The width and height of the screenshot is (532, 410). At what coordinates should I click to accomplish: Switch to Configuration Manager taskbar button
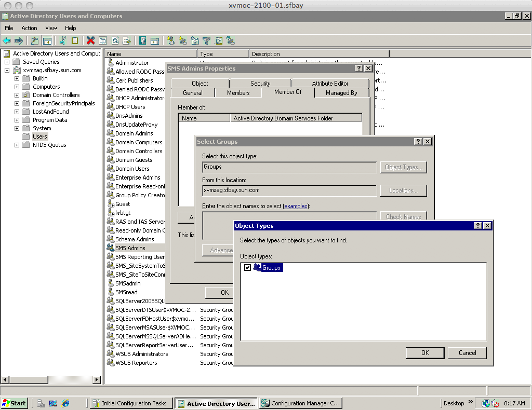coord(301,403)
